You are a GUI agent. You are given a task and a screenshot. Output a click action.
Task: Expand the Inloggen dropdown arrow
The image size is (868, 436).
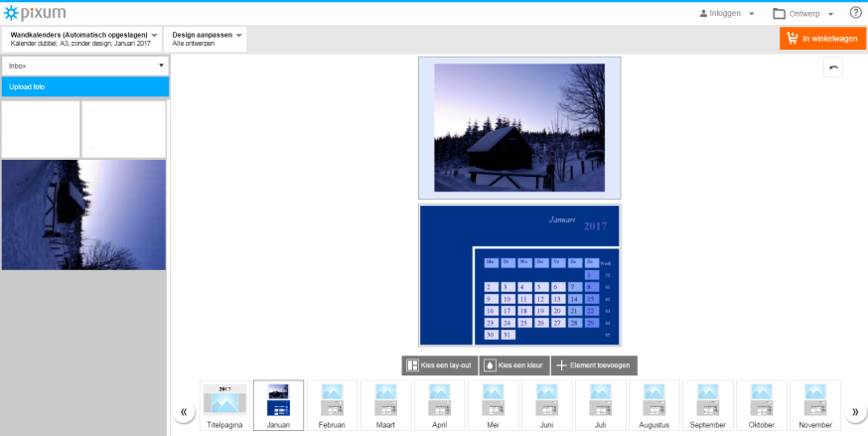751,14
